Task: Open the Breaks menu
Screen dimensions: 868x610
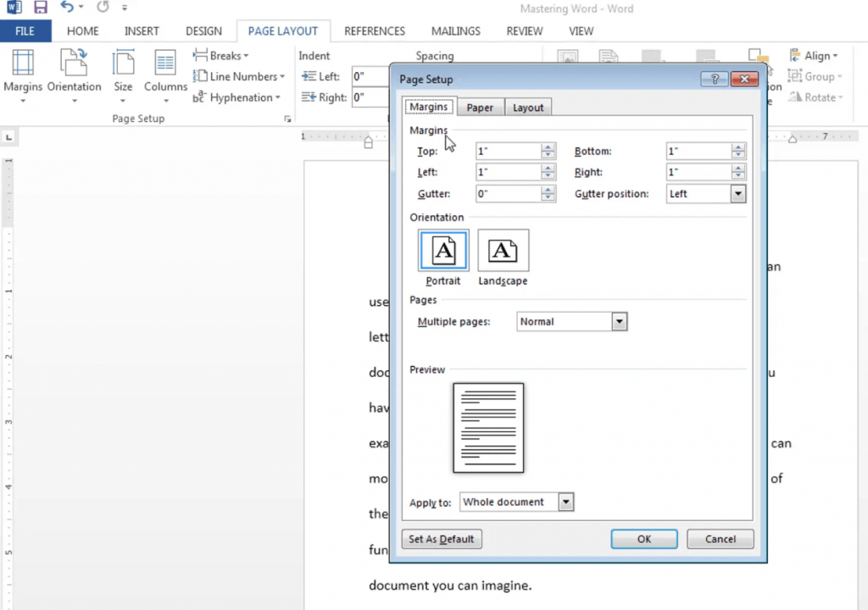Action: (220, 55)
